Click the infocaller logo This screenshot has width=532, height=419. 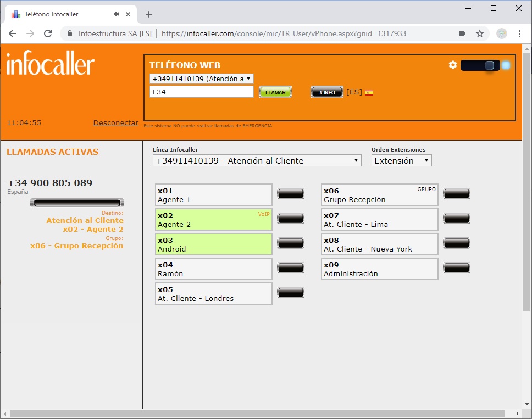(x=50, y=63)
